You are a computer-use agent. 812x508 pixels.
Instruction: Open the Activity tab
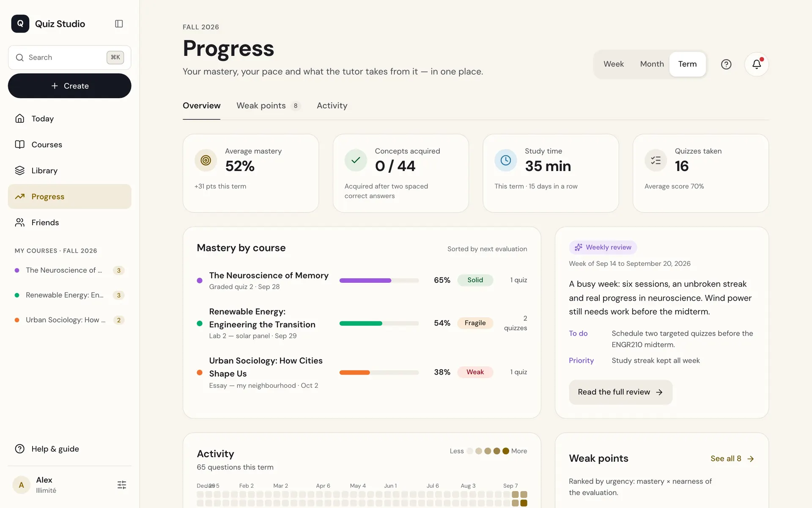coord(332,105)
